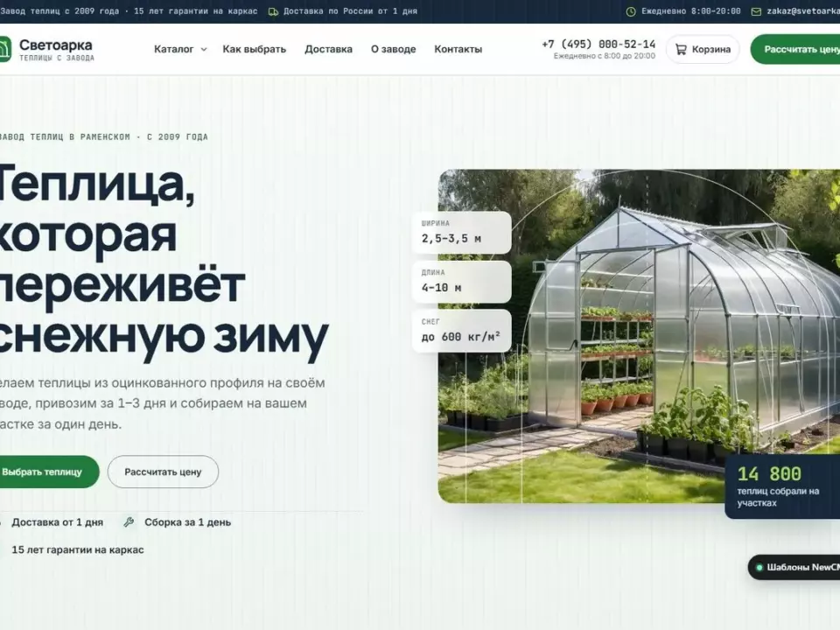Click the Светоарка logo icon
Screen dimensions: 840x630
click(x=5, y=49)
